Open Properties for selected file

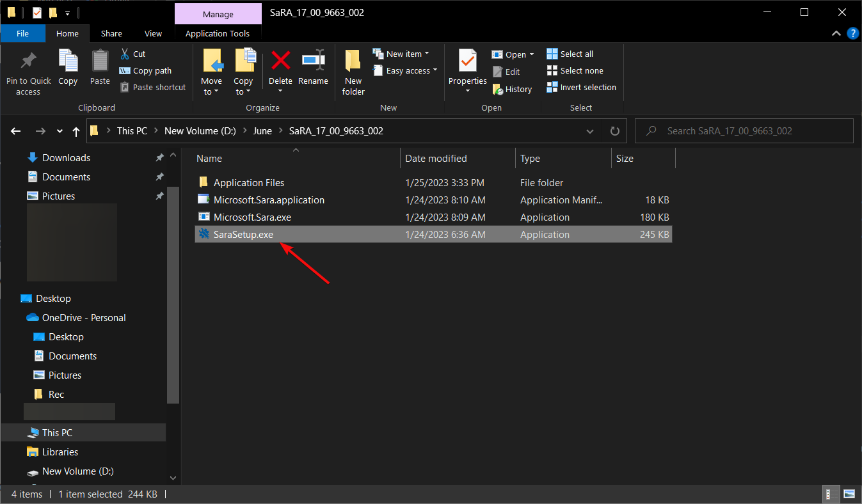[467, 72]
